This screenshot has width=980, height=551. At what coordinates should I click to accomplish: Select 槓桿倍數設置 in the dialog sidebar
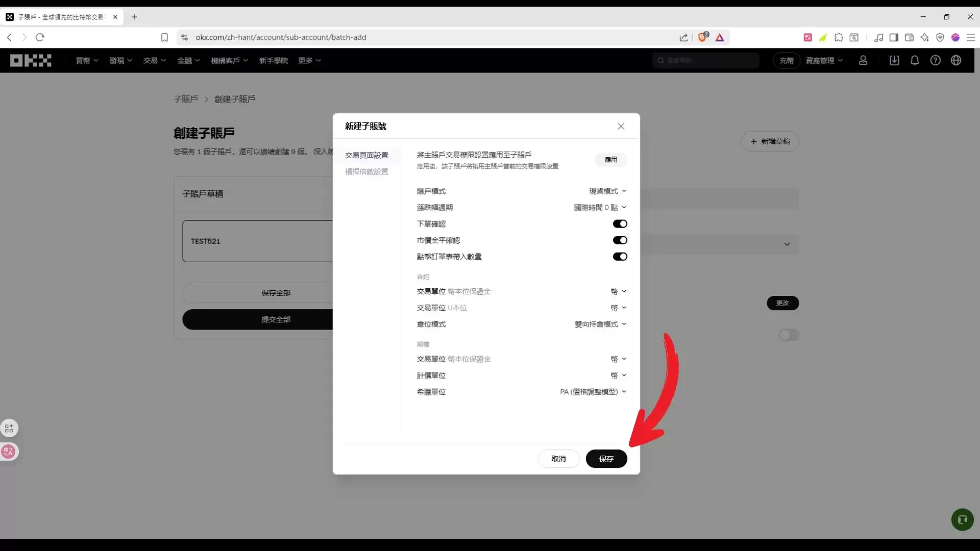(x=366, y=172)
